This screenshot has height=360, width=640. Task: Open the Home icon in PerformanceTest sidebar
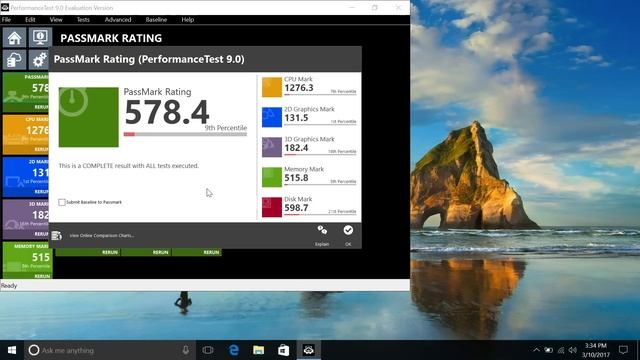coord(14,38)
